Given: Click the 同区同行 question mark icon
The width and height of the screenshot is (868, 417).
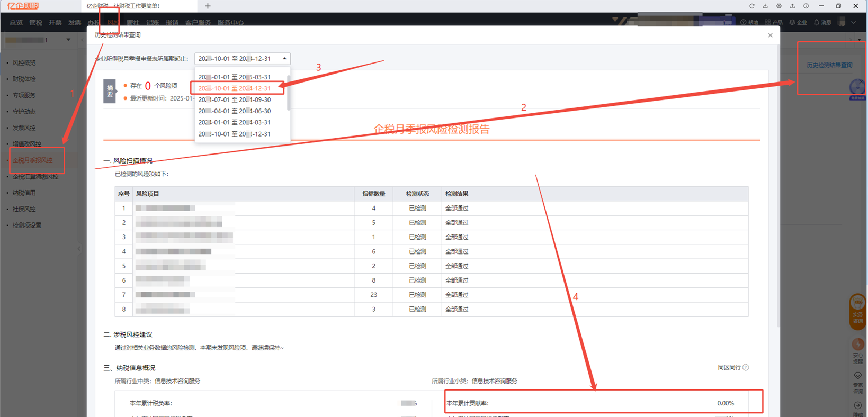Looking at the screenshot, I should (746, 367).
